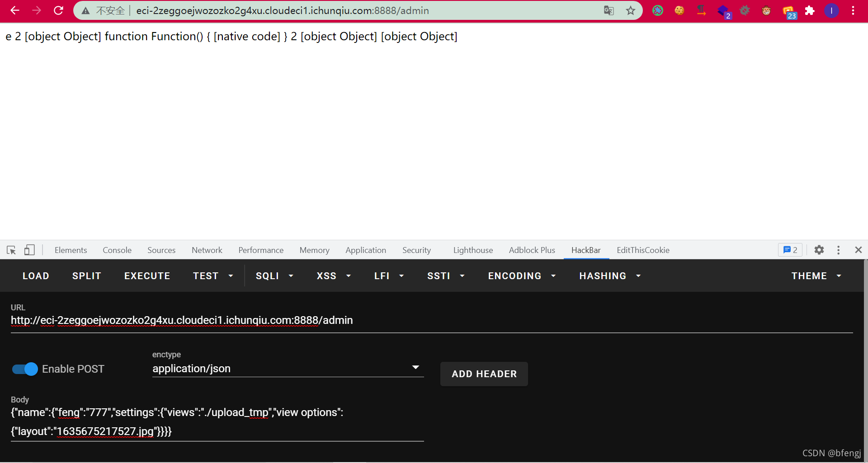Select the HackBar tab

(x=586, y=250)
